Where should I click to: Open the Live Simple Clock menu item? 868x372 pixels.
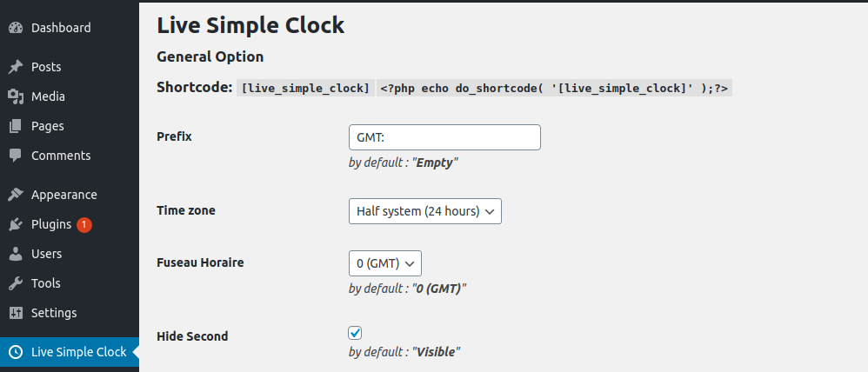(78, 352)
